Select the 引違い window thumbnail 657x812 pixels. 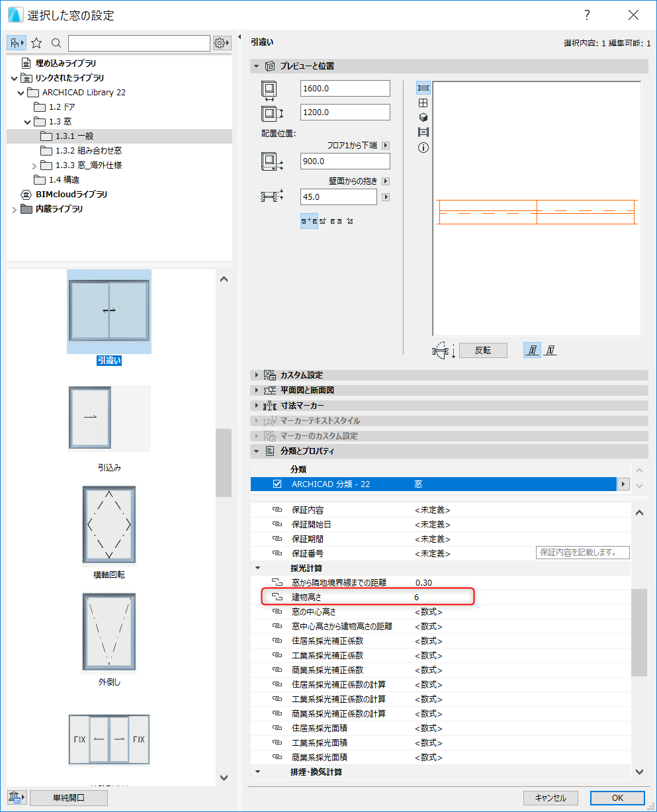(109, 312)
